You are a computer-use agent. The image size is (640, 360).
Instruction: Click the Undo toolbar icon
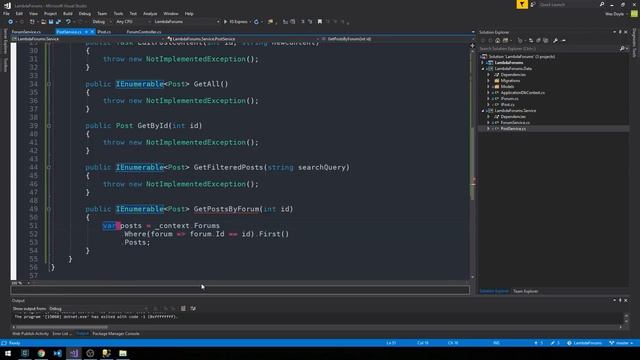coord(68,22)
